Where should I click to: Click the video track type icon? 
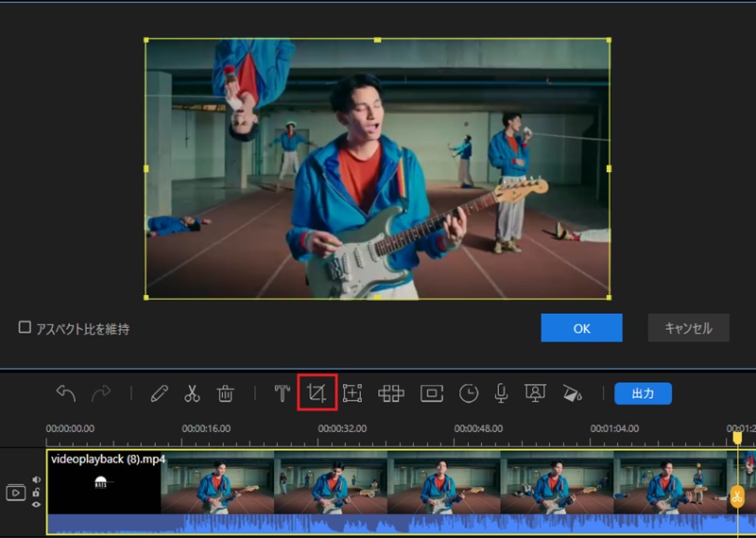[15, 493]
